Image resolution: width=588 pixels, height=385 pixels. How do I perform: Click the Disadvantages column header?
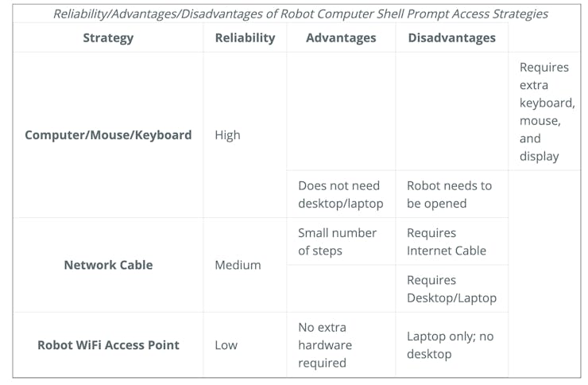coord(451,37)
